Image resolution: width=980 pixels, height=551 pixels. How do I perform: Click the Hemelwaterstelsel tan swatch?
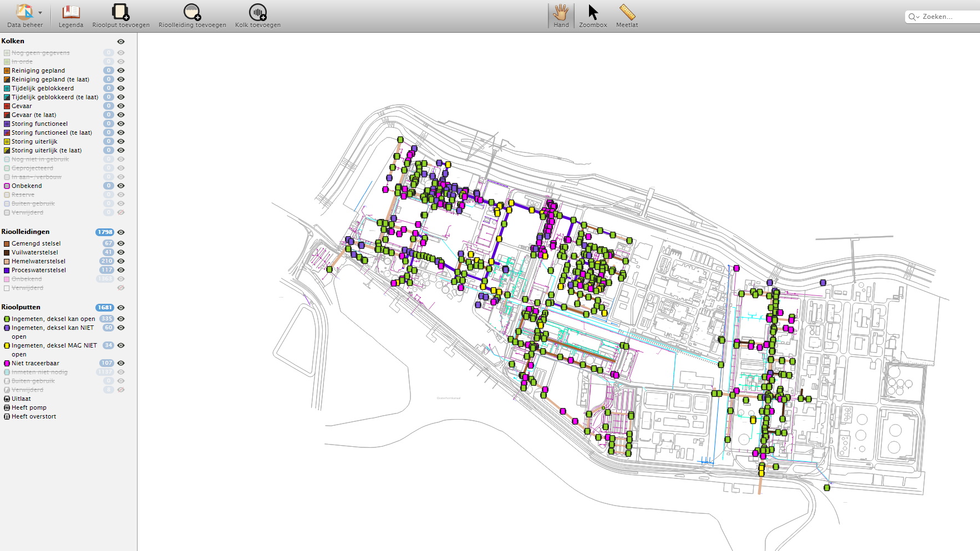point(7,261)
